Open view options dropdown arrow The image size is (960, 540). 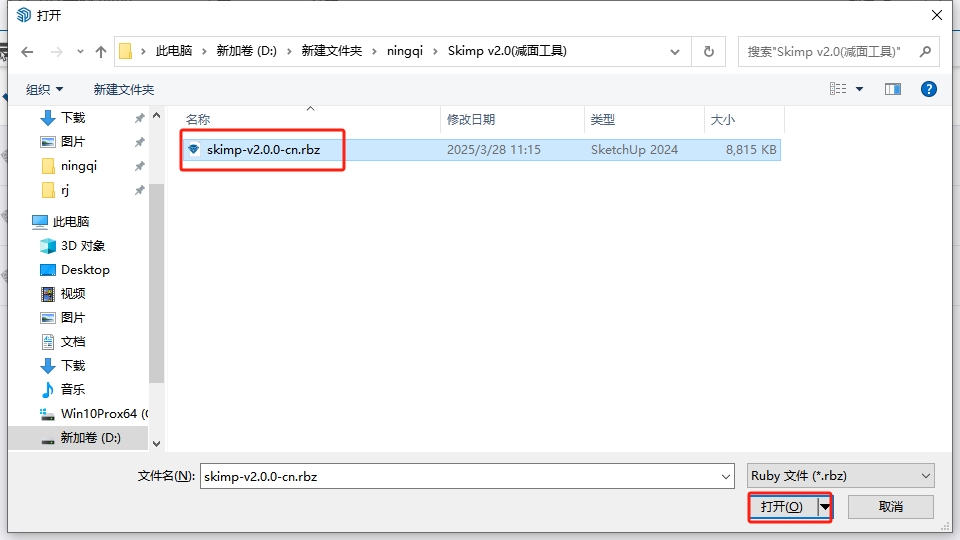860,89
